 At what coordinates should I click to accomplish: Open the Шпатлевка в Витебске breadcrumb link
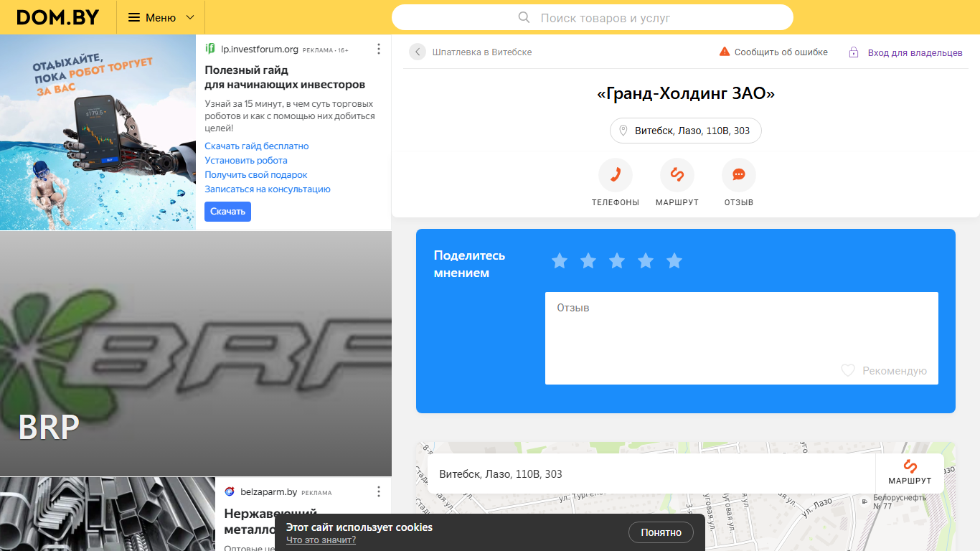(482, 52)
